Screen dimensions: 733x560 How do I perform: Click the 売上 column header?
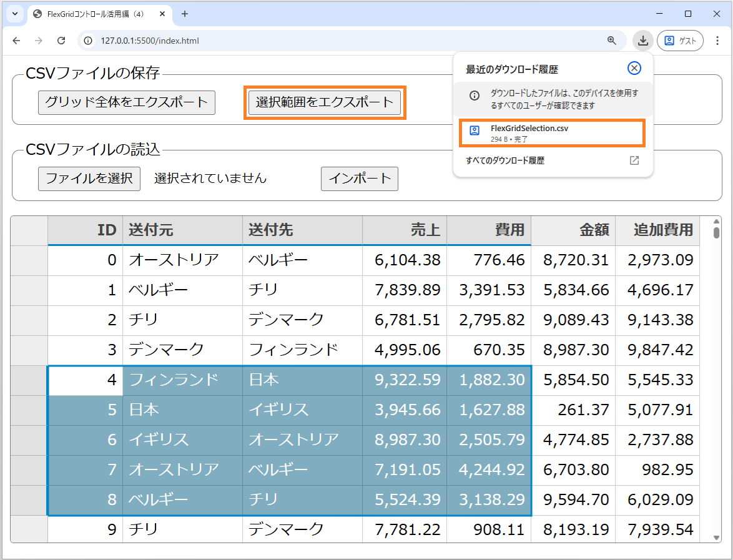coord(405,230)
